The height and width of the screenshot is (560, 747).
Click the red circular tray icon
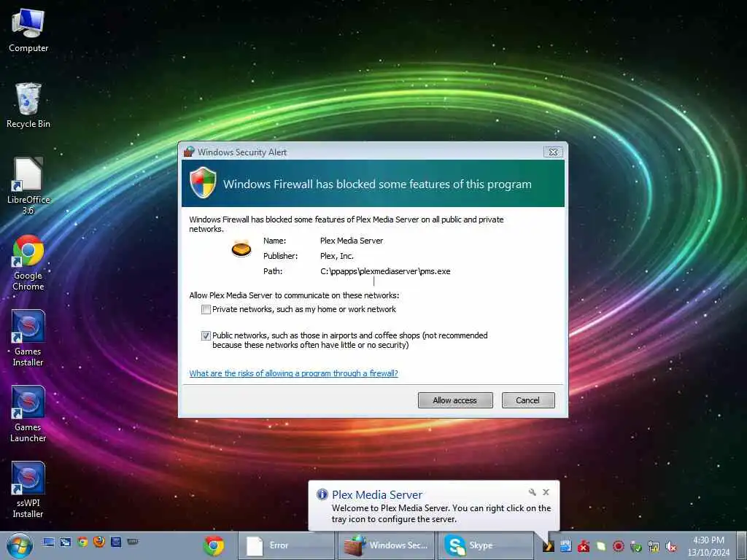tap(619, 546)
